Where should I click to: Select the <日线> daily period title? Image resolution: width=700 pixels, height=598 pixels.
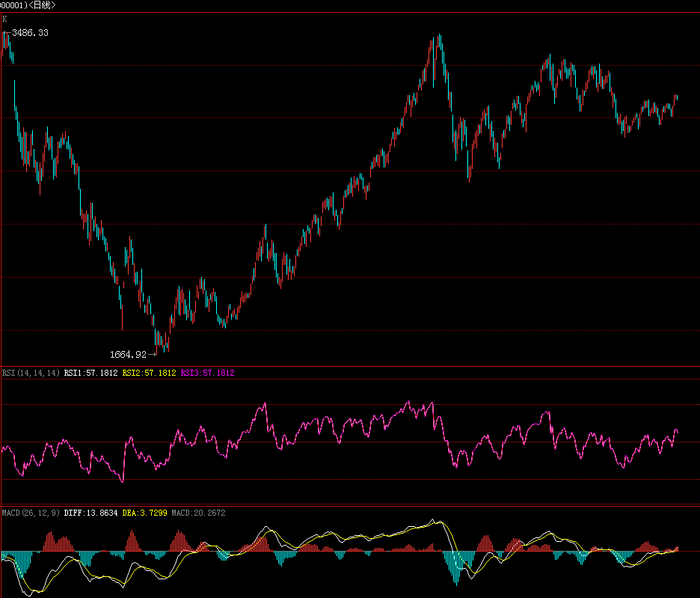[x=42, y=5]
